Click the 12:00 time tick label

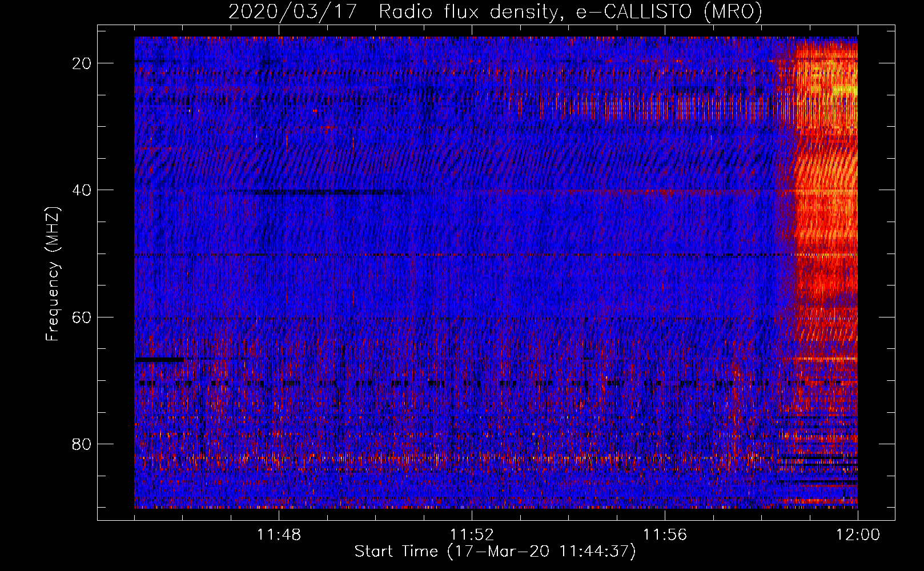858,535
